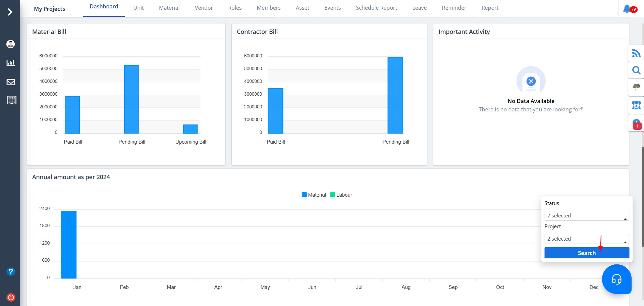Open the user profile avatar icon

(x=11, y=44)
